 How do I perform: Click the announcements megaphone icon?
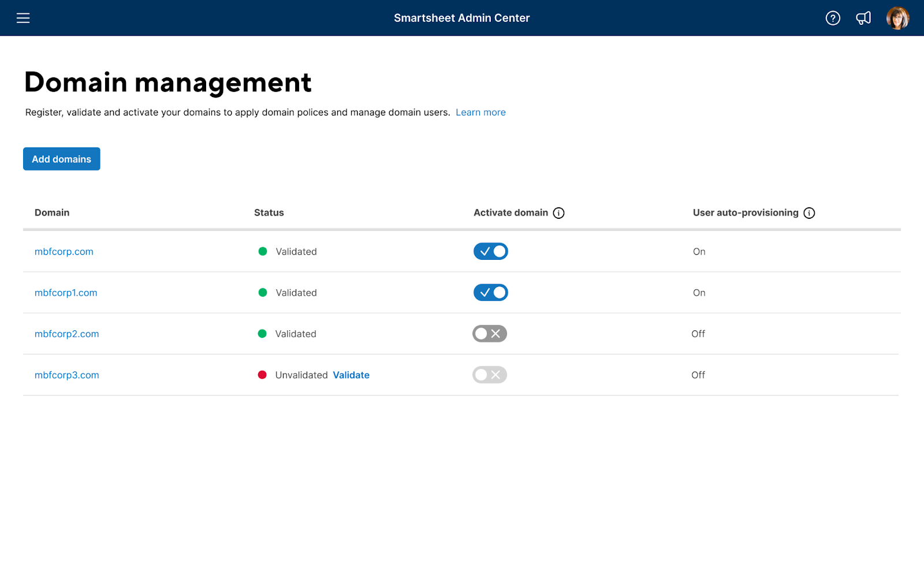pos(863,18)
